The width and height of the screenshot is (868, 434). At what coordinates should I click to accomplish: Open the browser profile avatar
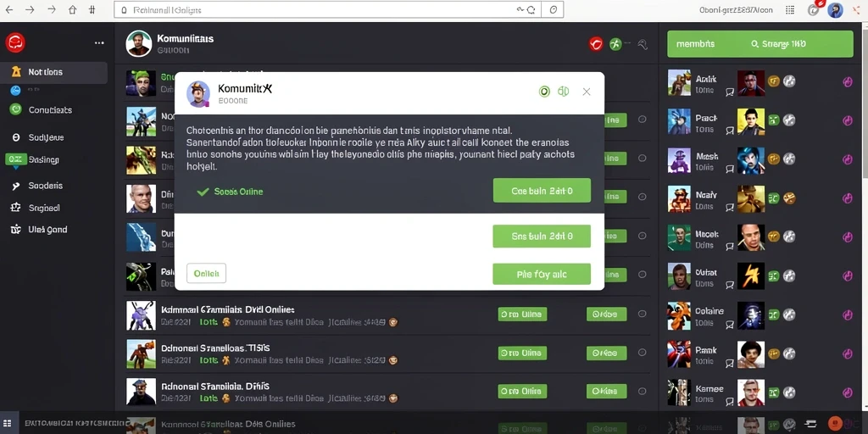coord(835,10)
